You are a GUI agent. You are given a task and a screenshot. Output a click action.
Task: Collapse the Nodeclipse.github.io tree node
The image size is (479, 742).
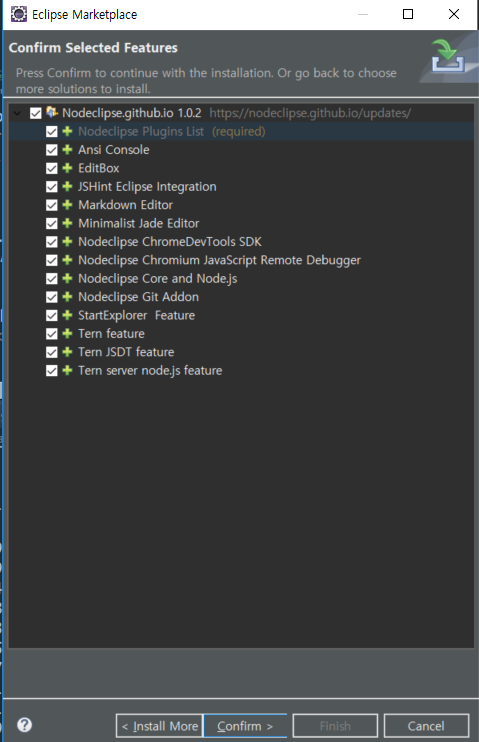(x=18, y=113)
